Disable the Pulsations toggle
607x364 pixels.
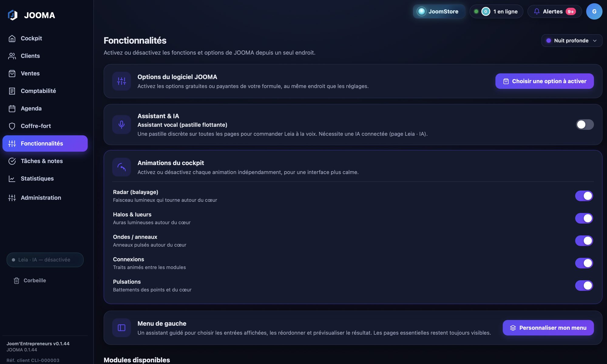(x=584, y=285)
